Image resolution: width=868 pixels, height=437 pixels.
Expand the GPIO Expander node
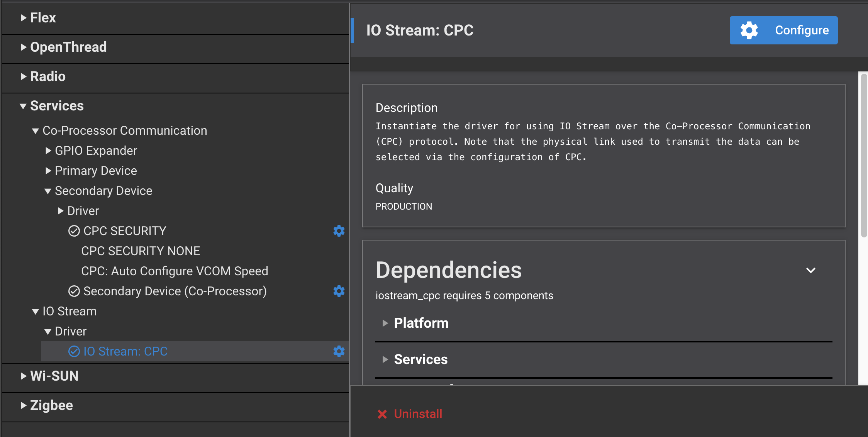48,151
